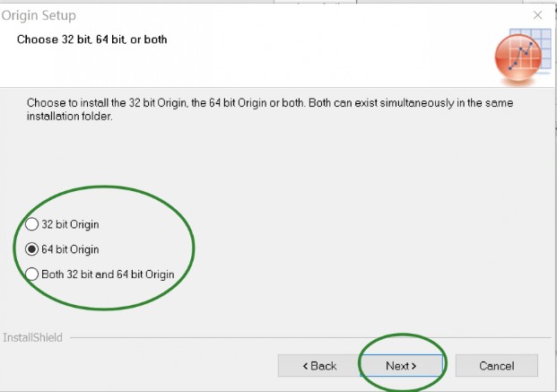Click the Origin Setup title bar text

(x=39, y=15)
